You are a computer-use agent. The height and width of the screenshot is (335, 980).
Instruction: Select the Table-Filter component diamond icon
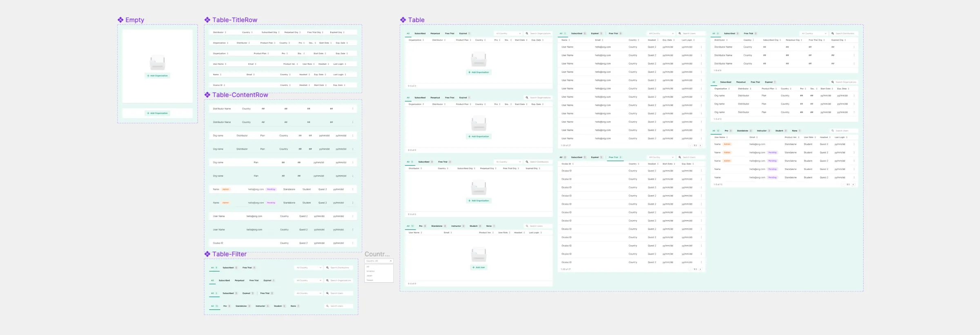pyautogui.click(x=207, y=254)
